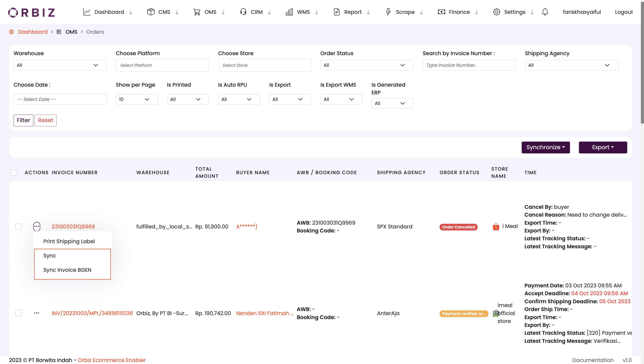The image size is (644, 364).
Task: Click the Type Invoice Number search field
Action: coord(469,65)
